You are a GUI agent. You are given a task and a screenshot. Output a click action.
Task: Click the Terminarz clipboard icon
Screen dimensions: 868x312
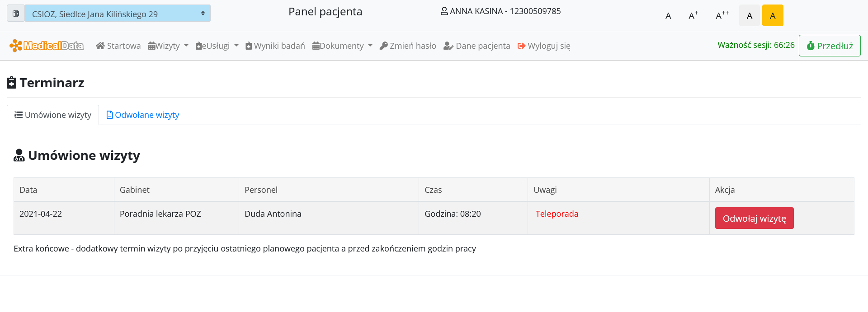[12, 83]
